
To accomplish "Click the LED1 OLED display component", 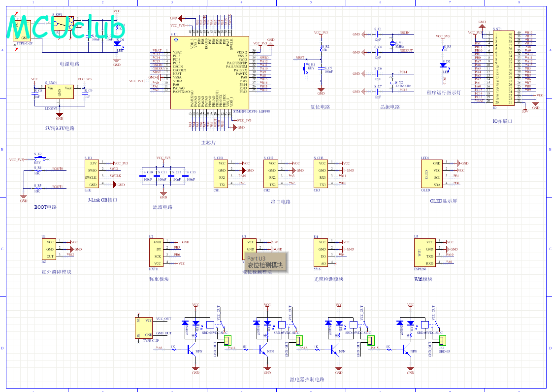I will pos(431,174).
